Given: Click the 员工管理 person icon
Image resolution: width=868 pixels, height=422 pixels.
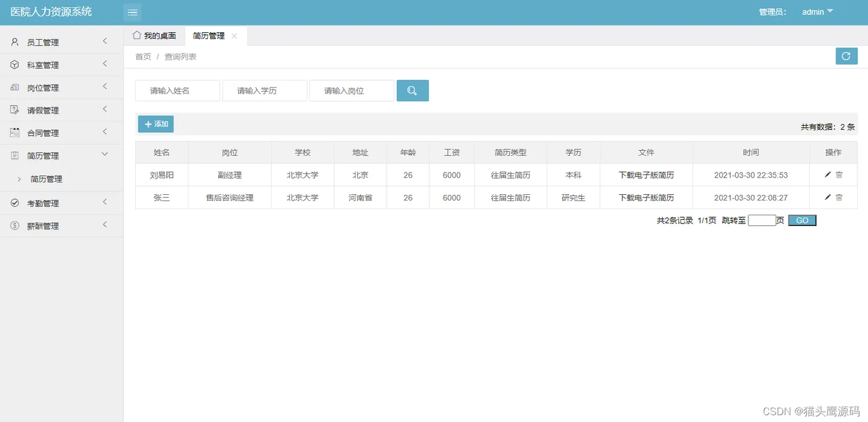Looking at the screenshot, I should coord(15,42).
